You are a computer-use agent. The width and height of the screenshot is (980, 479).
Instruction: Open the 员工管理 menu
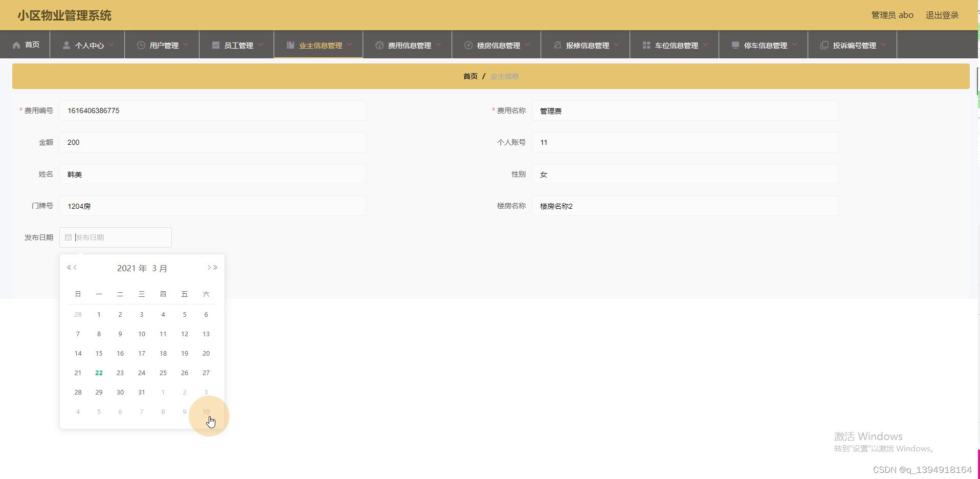(237, 45)
